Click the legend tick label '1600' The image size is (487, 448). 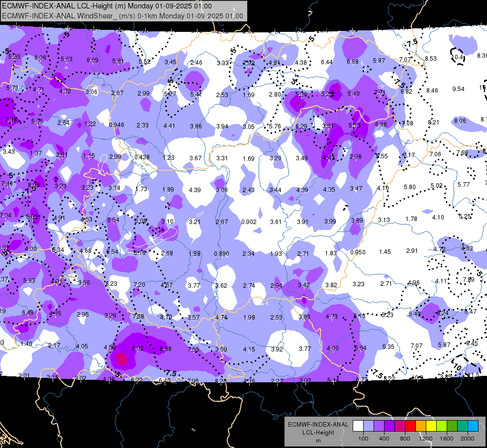[447, 439]
